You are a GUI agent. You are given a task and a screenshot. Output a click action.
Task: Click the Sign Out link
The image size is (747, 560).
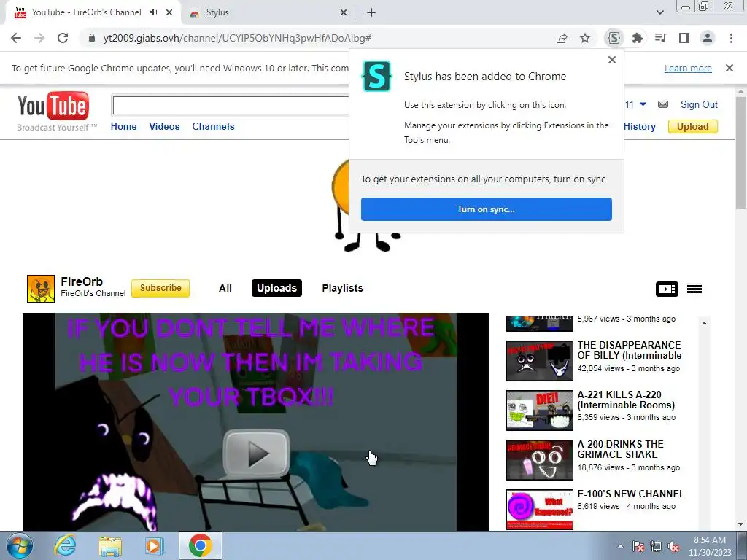(699, 104)
